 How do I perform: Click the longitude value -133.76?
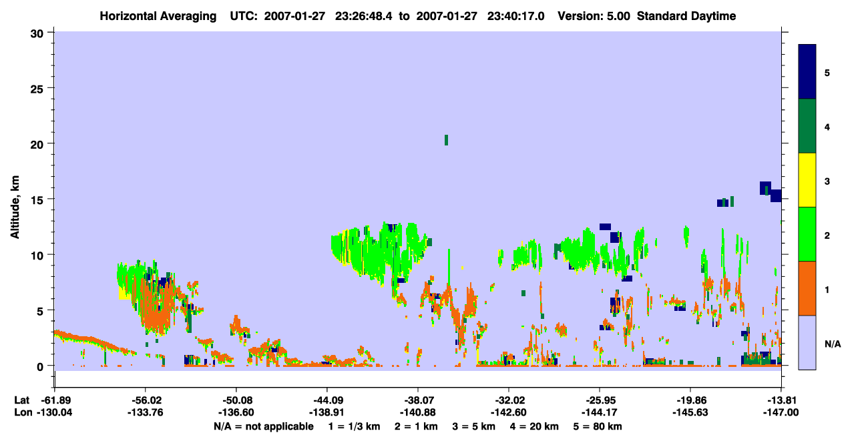pyautogui.click(x=145, y=412)
